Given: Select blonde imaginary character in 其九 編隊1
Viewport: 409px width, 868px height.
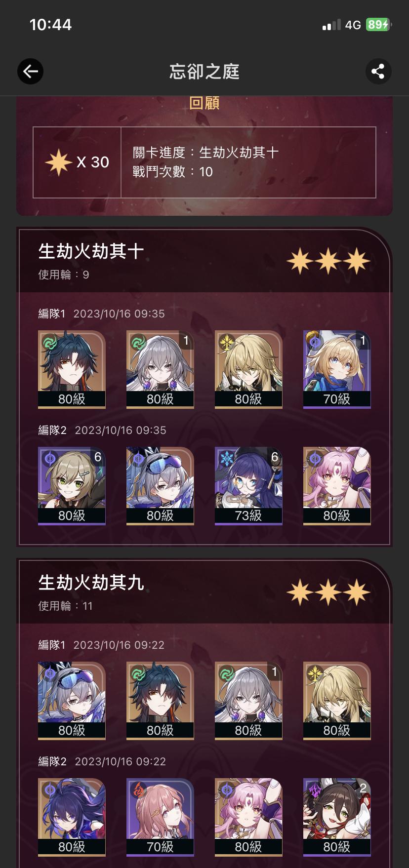Looking at the screenshot, I should pyautogui.click(x=337, y=701).
